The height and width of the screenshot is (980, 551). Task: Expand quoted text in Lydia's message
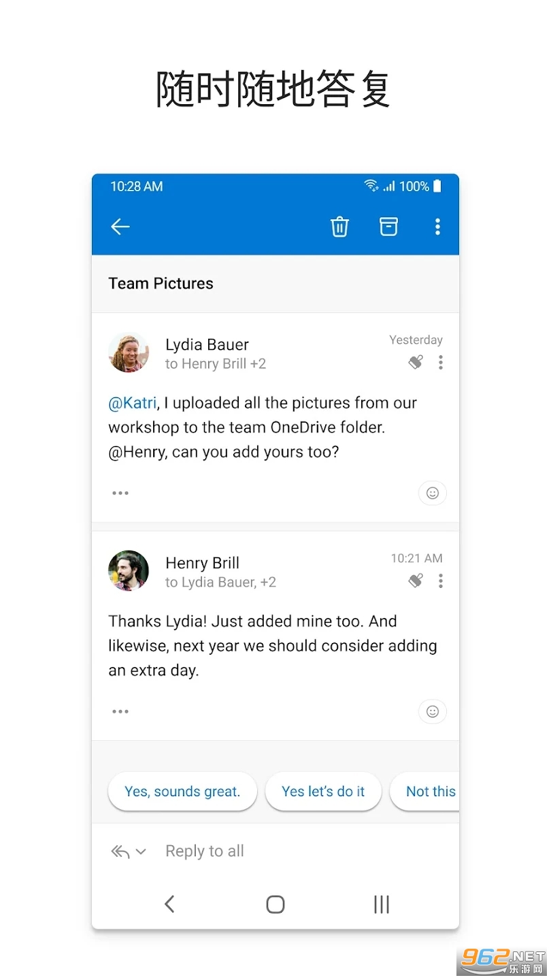[x=120, y=493]
